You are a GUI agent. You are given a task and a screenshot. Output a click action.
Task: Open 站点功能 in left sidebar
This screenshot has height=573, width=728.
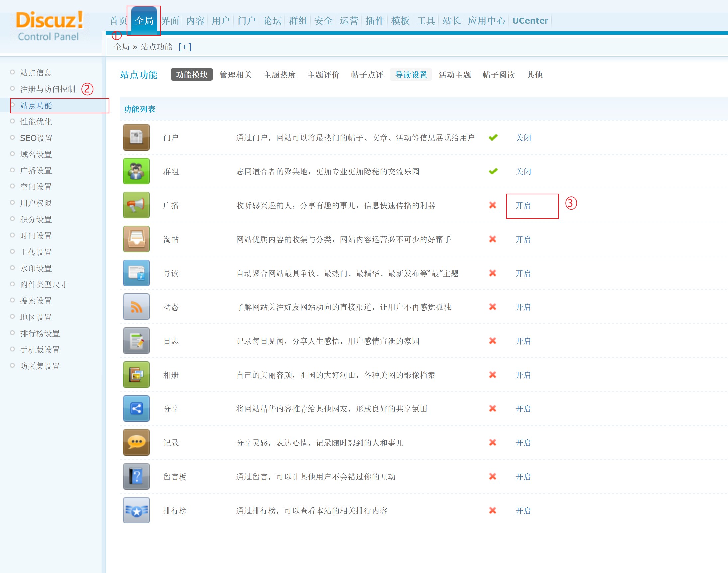click(36, 106)
